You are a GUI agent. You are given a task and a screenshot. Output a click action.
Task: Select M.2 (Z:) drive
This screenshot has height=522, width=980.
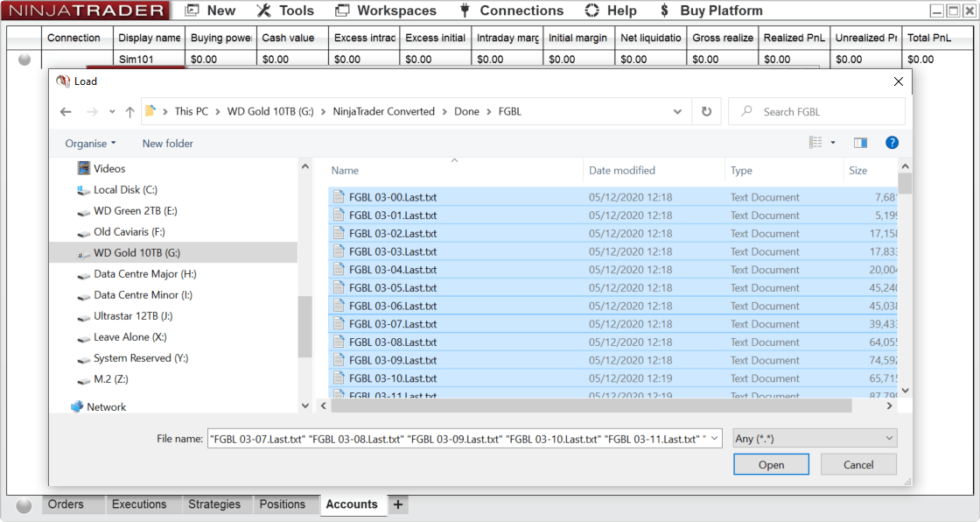pyautogui.click(x=103, y=379)
